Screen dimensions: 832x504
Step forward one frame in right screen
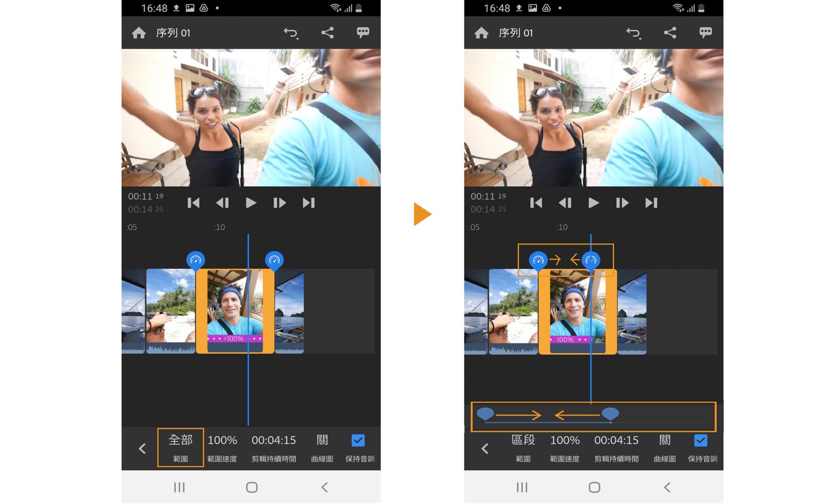(622, 203)
